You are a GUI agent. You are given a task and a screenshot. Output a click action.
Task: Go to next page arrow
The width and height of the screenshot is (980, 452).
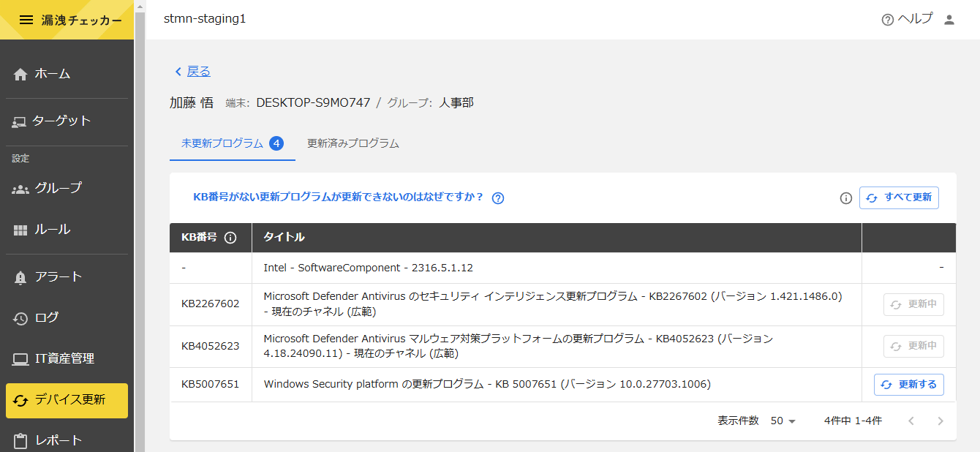941,421
